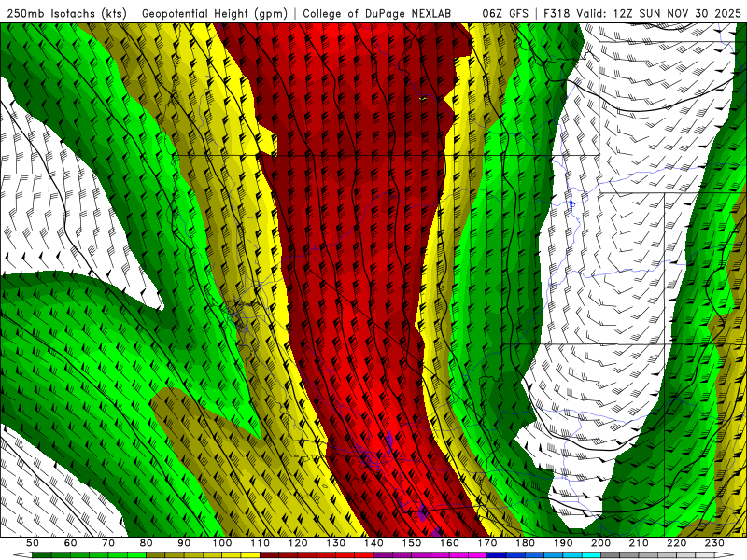Click the bright red swatch just before 140
Image resolution: width=747 pixels, height=560 pixels.
click(364, 554)
